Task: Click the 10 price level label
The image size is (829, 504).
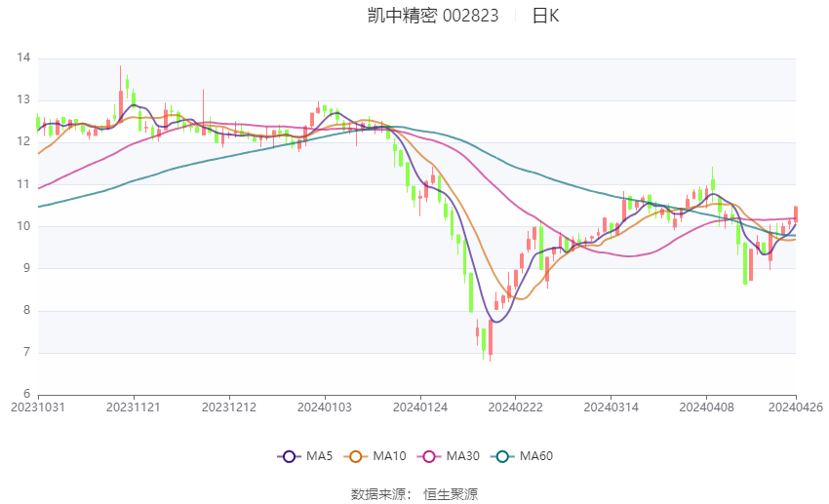Action: coord(24,226)
